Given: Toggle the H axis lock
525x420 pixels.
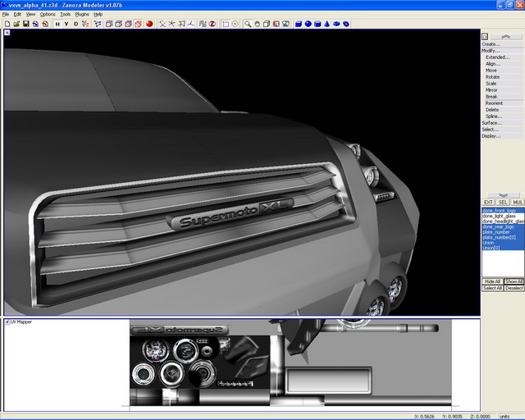Looking at the screenshot, I should (57, 24).
